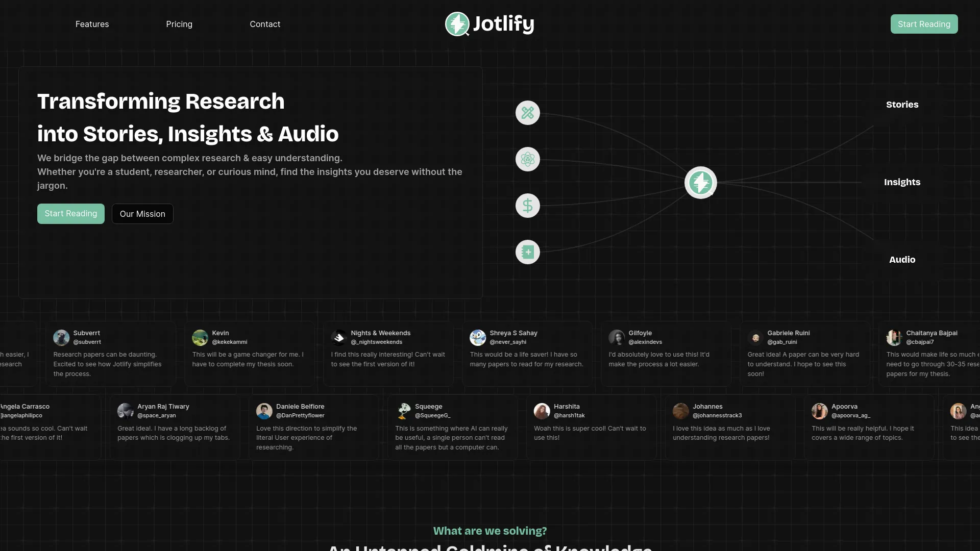Select the Insights output label

pyautogui.click(x=902, y=182)
